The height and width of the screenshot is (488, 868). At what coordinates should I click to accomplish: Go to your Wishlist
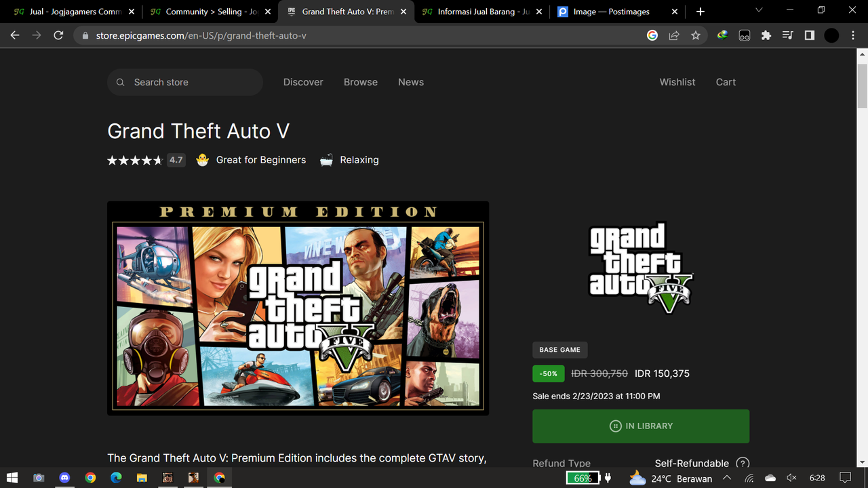[677, 82]
